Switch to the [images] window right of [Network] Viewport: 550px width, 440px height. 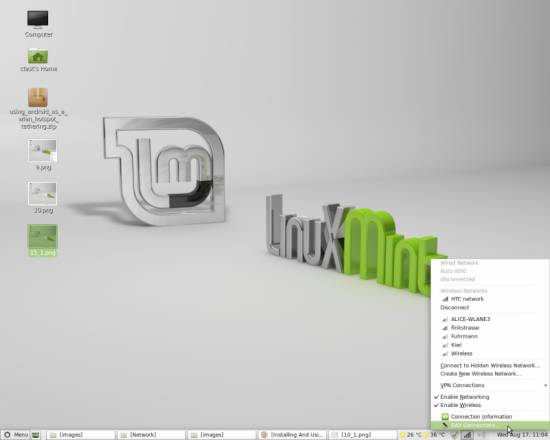[x=222, y=435]
